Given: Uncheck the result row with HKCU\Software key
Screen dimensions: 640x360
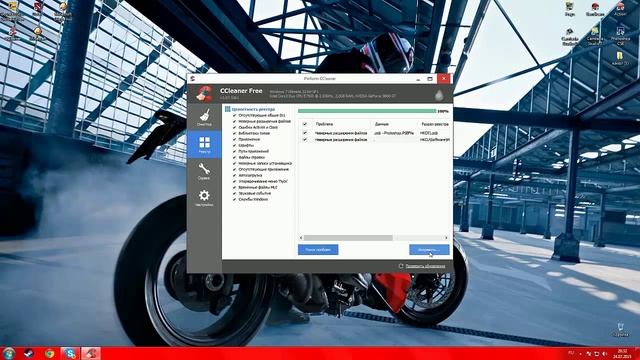Looking at the screenshot, I should (304, 140).
